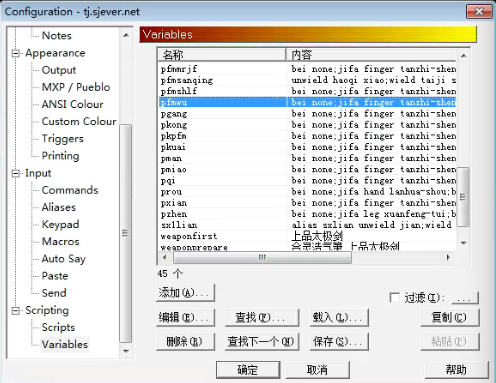
Task: Sort by the 内容 column header
Action: click(x=371, y=55)
